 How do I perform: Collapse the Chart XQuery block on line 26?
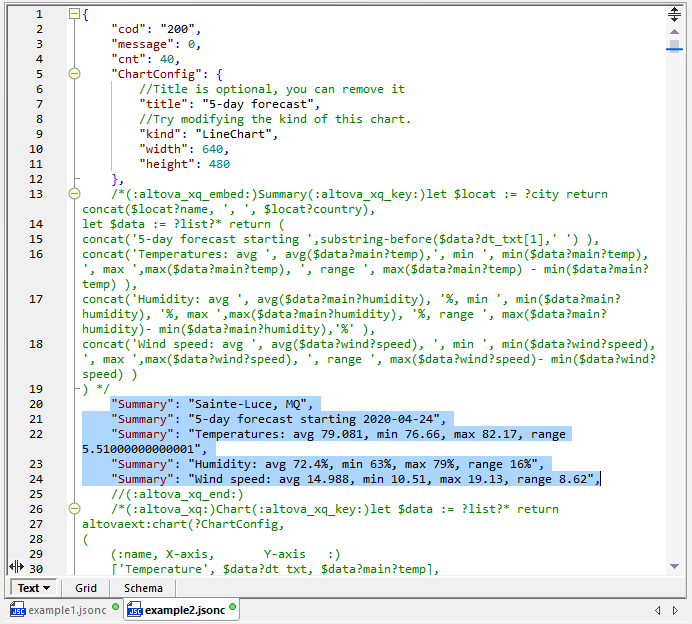(x=74, y=509)
